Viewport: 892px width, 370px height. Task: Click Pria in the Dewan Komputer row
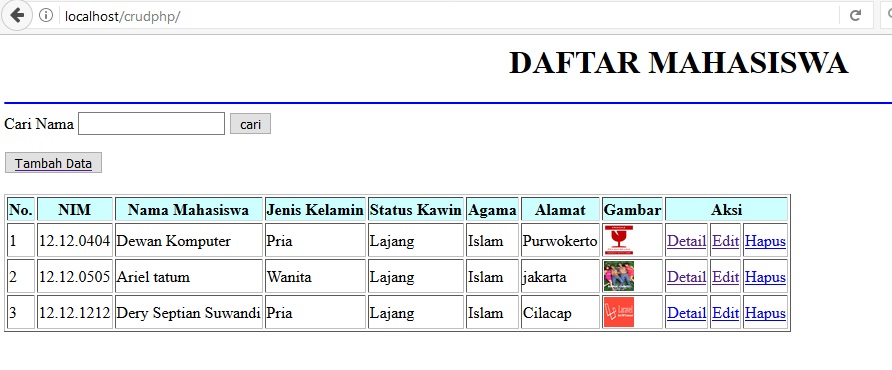(315, 241)
